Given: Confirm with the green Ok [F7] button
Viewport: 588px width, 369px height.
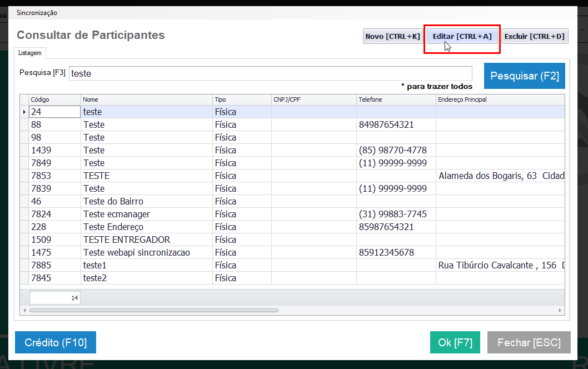Looking at the screenshot, I should point(455,342).
